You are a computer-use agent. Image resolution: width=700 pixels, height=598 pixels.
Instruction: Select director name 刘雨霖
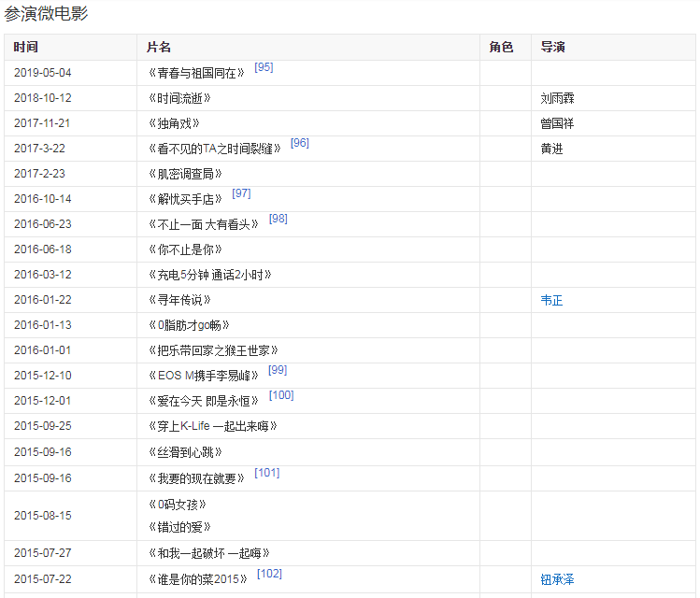[557, 98]
